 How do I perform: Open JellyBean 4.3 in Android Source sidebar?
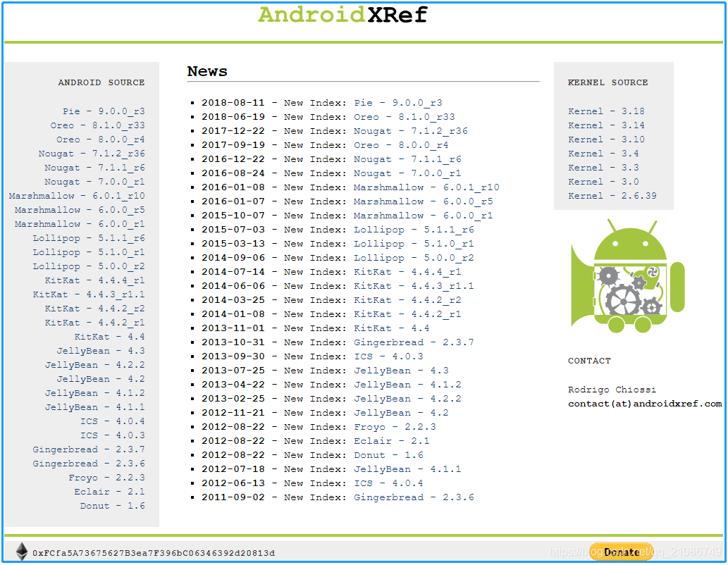tap(101, 351)
